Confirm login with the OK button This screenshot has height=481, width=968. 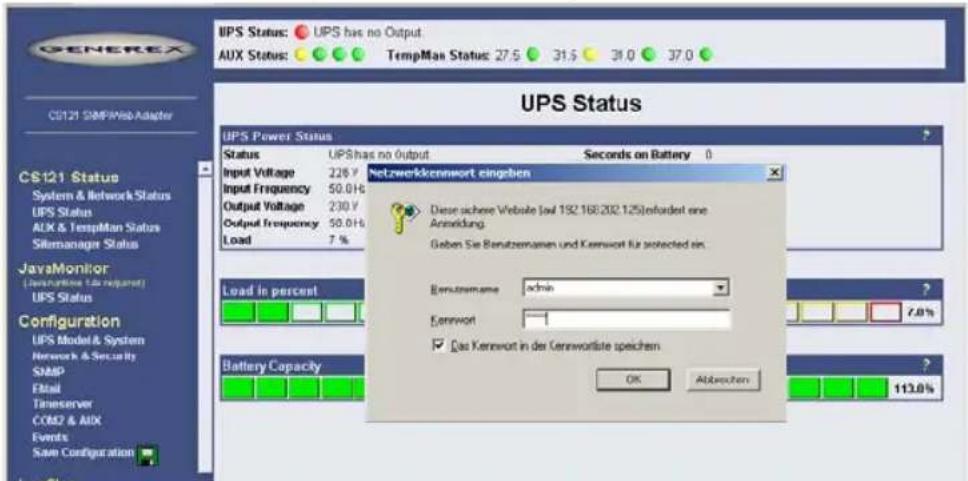[633, 380]
